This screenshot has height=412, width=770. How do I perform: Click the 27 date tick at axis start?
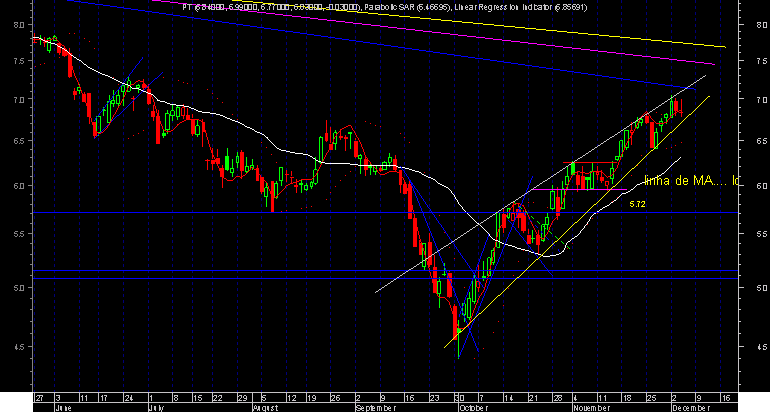39,398
